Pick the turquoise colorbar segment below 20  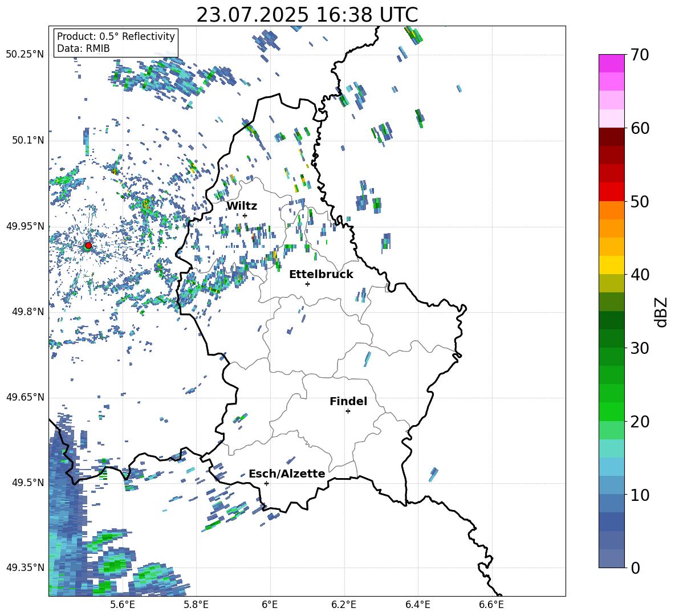tap(612, 448)
